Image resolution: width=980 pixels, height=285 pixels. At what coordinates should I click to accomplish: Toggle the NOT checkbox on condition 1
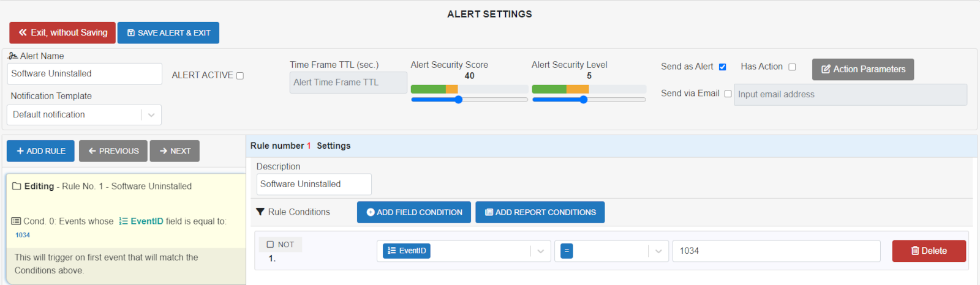(270, 245)
